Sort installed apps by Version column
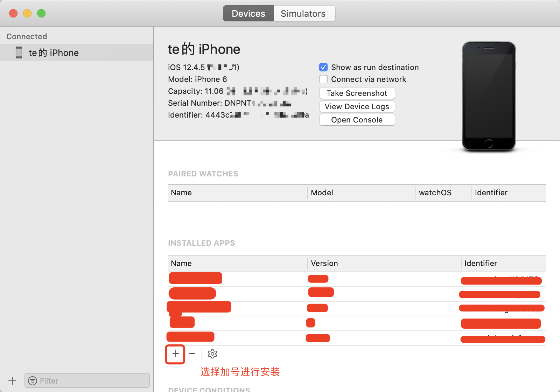The image size is (560, 392). (384, 263)
